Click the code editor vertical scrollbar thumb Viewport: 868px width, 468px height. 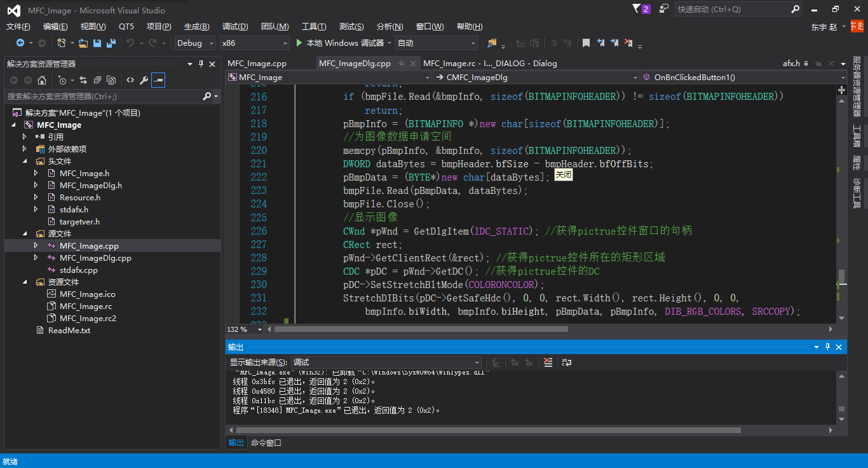(x=841, y=276)
